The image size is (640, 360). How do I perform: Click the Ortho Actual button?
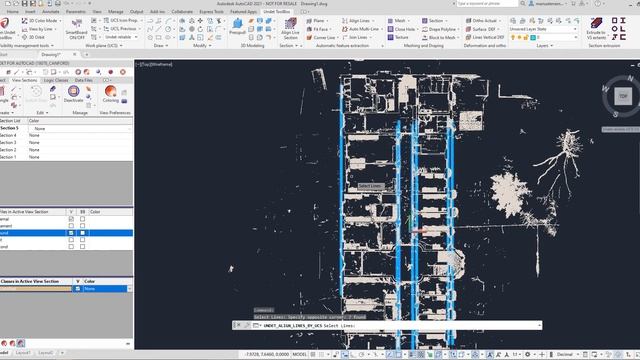pos(481,20)
